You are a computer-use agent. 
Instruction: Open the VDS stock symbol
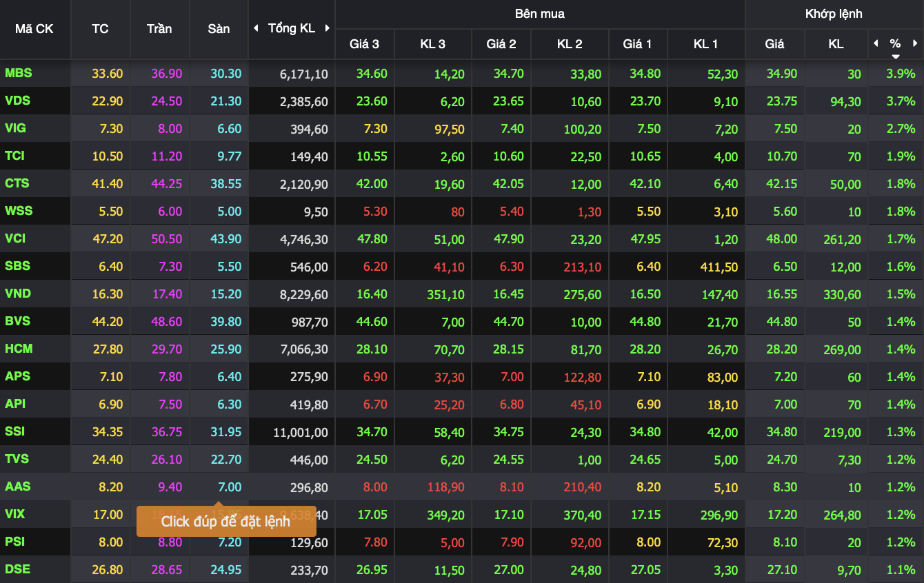tap(18, 101)
